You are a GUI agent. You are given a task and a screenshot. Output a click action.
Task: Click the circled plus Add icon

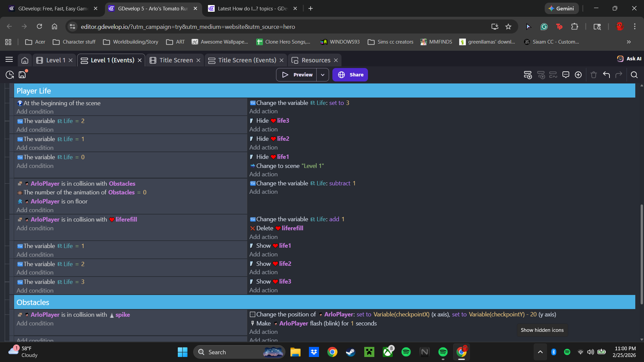578,75
